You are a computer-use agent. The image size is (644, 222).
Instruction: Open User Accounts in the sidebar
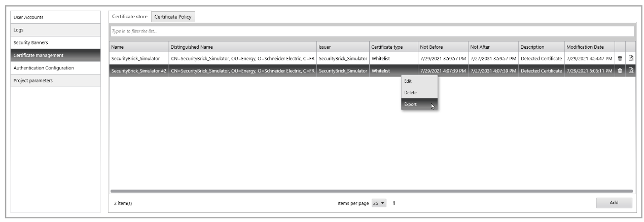pos(56,17)
